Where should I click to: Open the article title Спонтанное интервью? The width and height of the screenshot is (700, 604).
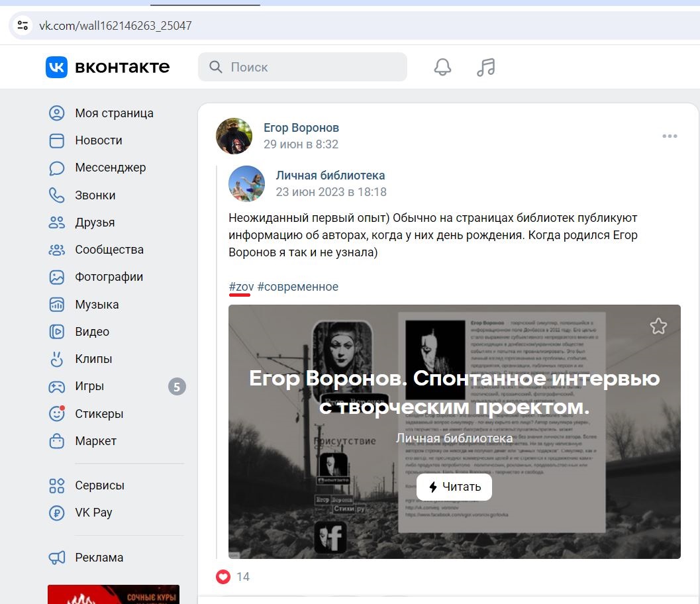(454, 392)
